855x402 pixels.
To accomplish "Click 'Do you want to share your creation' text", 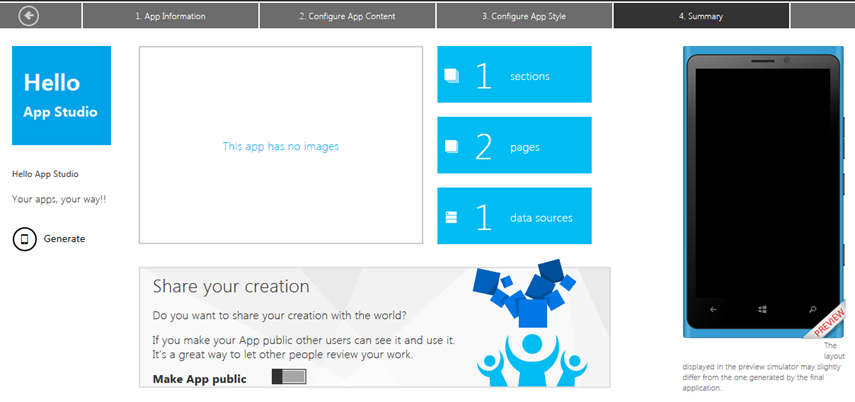I will click(279, 316).
